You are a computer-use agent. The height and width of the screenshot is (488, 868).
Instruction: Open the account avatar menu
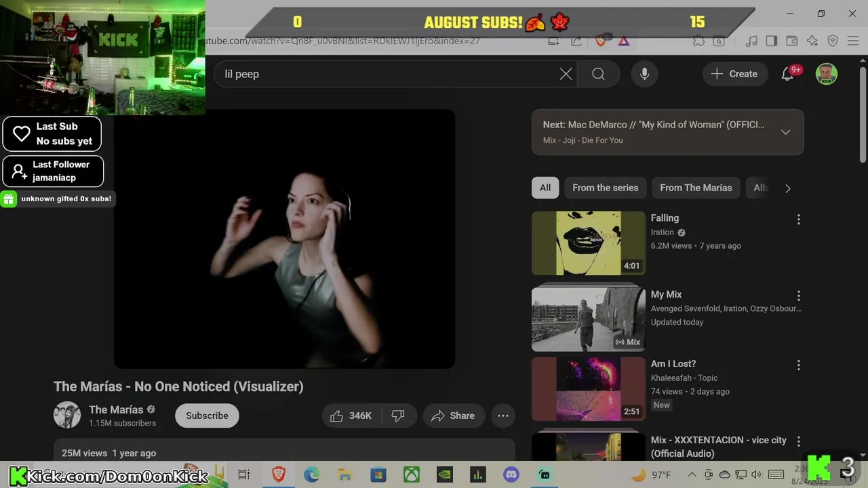click(x=826, y=74)
